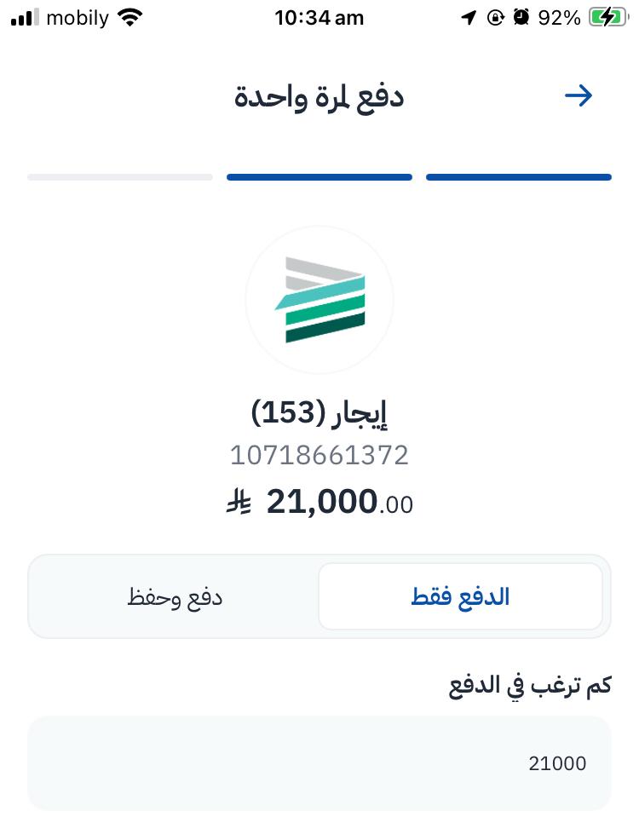Tap the alarm clock status icon

521,18
